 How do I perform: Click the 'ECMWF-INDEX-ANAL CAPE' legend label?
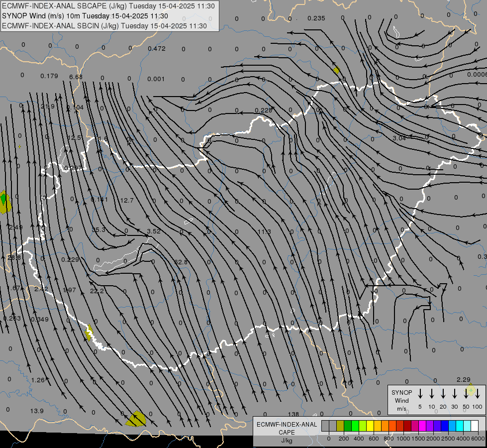click(287, 429)
